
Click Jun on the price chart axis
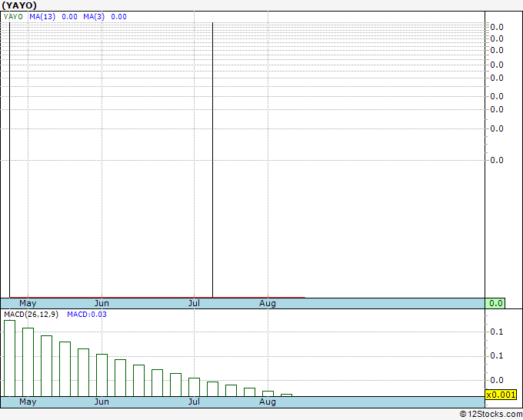(x=102, y=304)
